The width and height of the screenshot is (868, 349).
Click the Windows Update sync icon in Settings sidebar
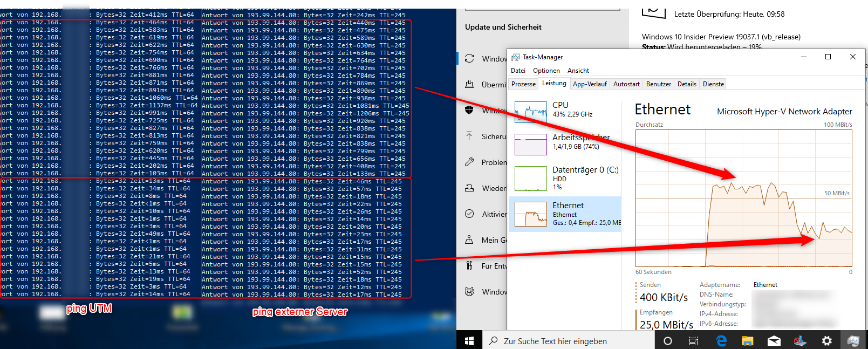(469, 59)
